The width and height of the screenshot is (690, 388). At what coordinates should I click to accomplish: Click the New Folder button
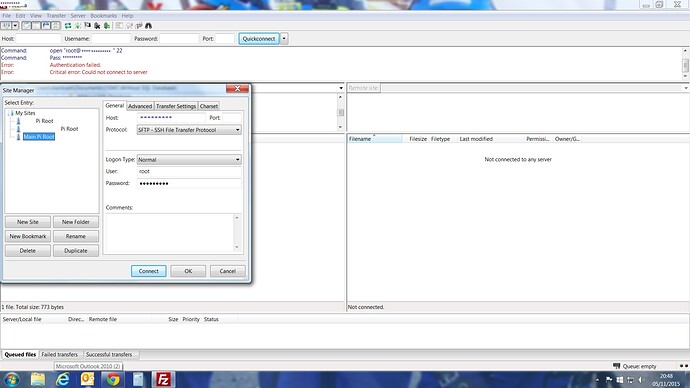pyautogui.click(x=76, y=222)
